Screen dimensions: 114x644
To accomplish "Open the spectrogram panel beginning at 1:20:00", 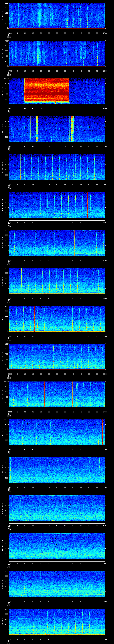I will 57,167.
